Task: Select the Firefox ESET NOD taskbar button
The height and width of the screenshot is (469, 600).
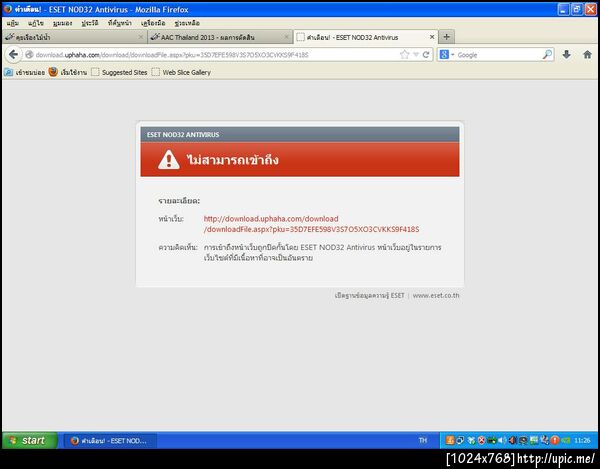Action: pyautogui.click(x=110, y=441)
